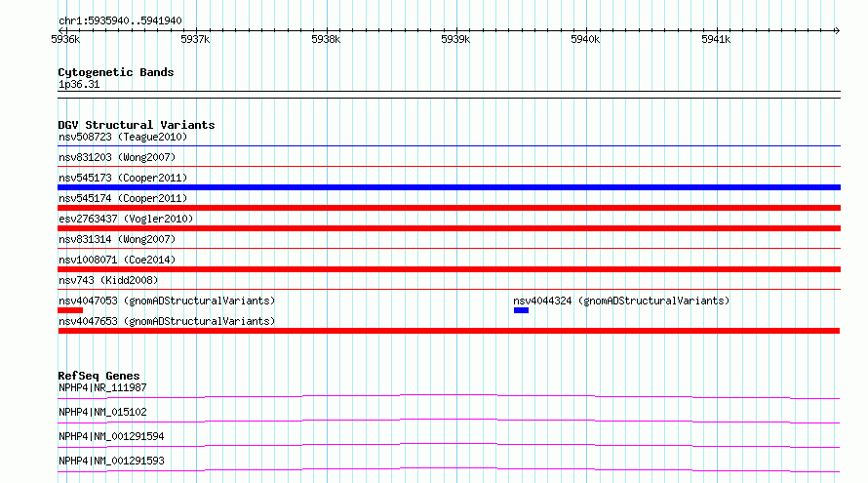Click the small blue bar under nsv4044324
Viewport: 868px width, 483px height.
pos(521,310)
